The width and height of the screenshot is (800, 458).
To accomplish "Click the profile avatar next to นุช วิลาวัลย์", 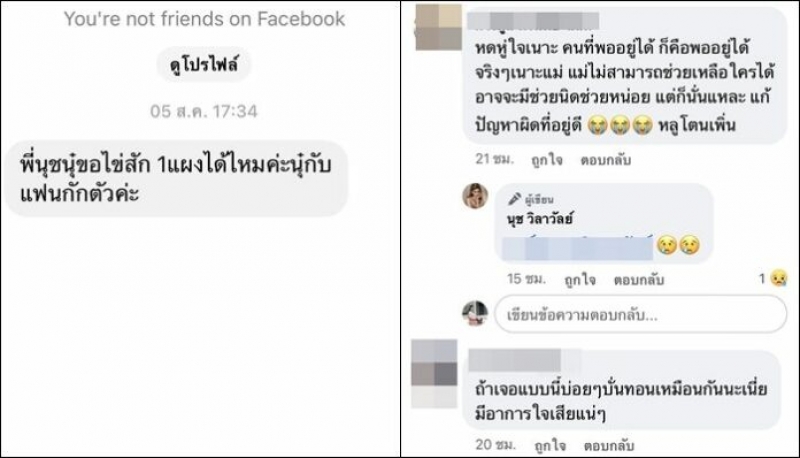I will click(475, 196).
